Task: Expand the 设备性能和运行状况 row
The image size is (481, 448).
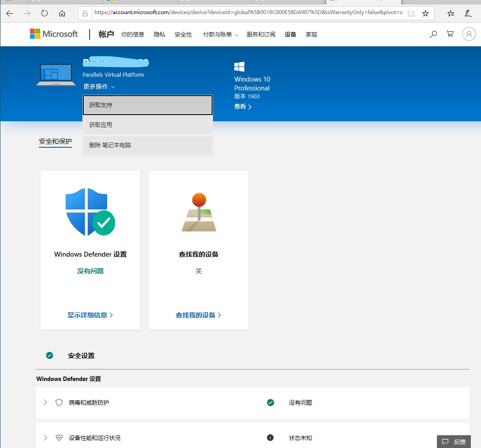Action: click(x=45, y=437)
